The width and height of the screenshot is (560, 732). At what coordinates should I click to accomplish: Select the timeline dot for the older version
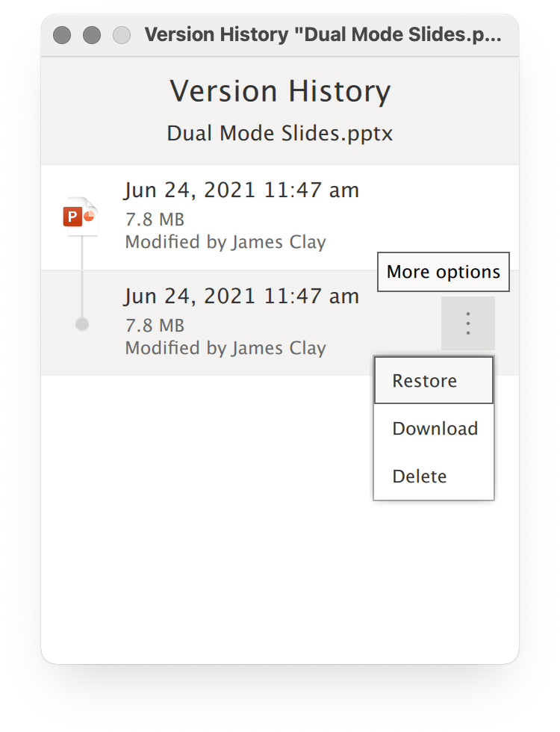[82, 324]
